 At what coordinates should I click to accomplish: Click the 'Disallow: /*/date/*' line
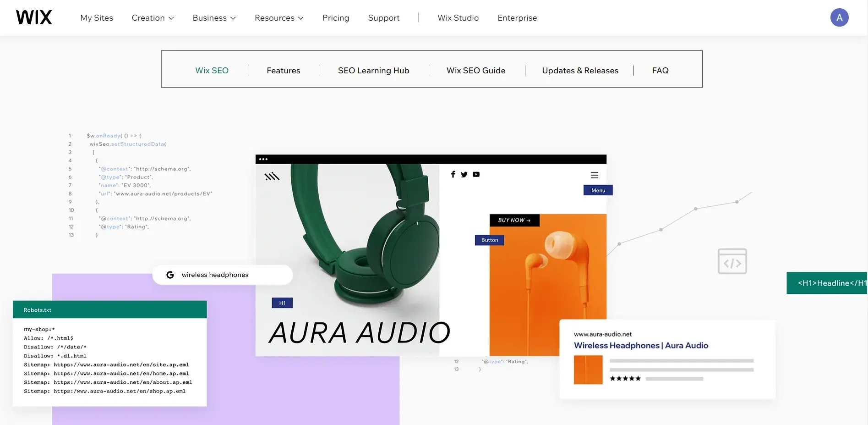click(x=55, y=347)
